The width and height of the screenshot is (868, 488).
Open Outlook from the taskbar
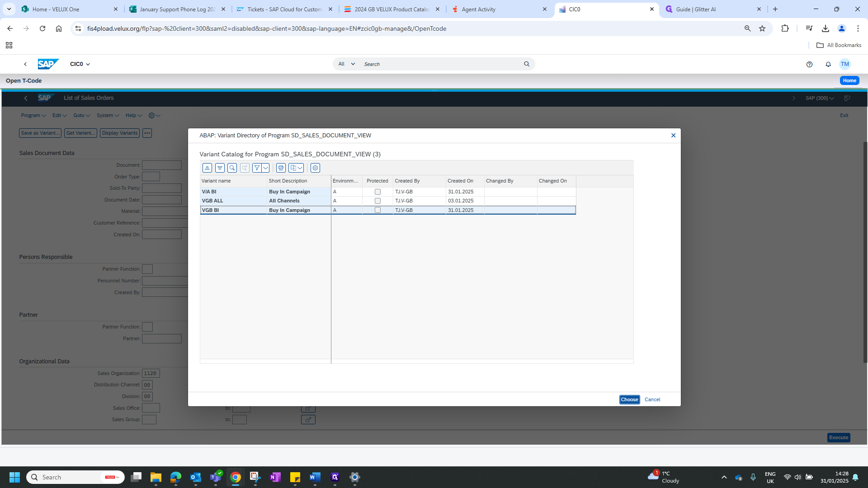(196, 477)
